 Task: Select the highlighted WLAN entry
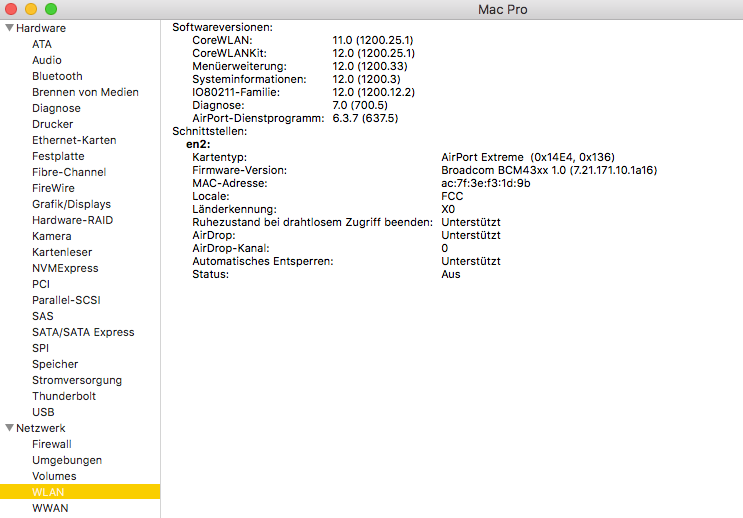pyautogui.click(x=80, y=491)
